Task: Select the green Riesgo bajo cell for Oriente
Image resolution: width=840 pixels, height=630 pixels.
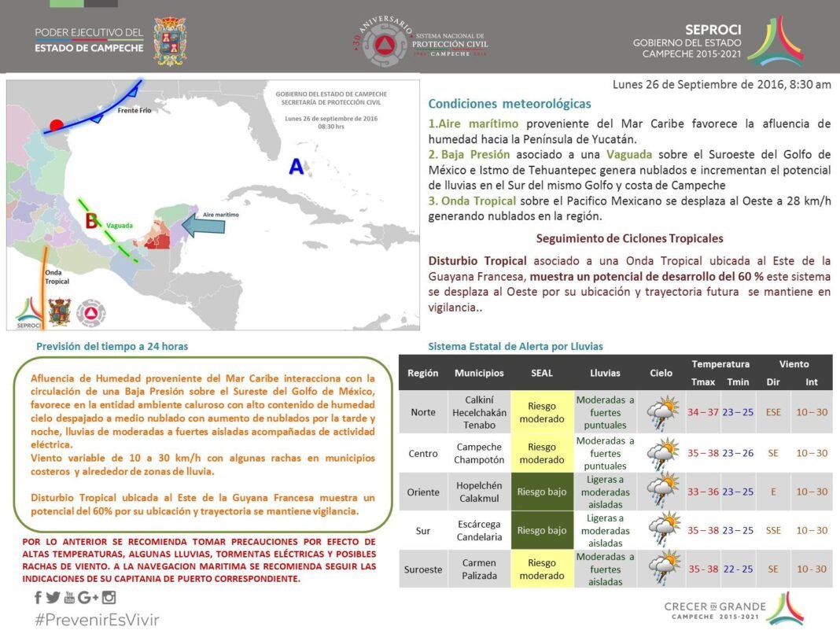Action: pos(541,492)
